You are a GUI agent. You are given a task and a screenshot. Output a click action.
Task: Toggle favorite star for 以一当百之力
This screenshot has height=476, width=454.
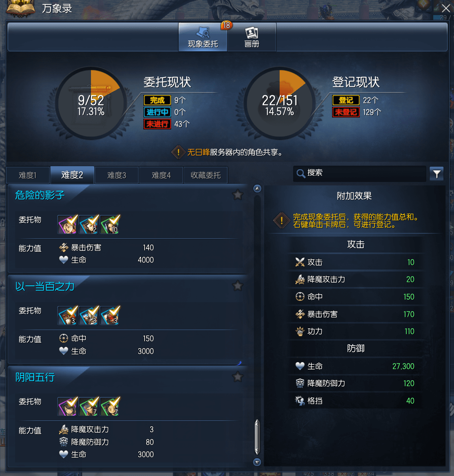point(238,286)
